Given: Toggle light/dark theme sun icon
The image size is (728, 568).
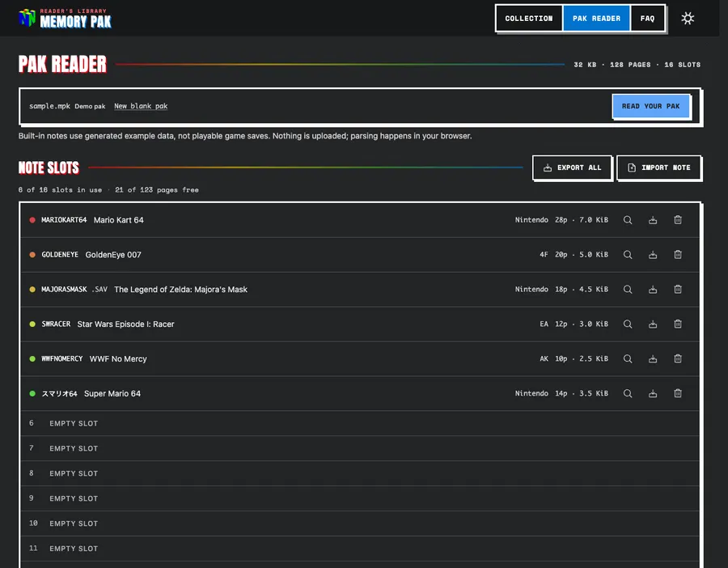Looking at the screenshot, I should (x=687, y=19).
